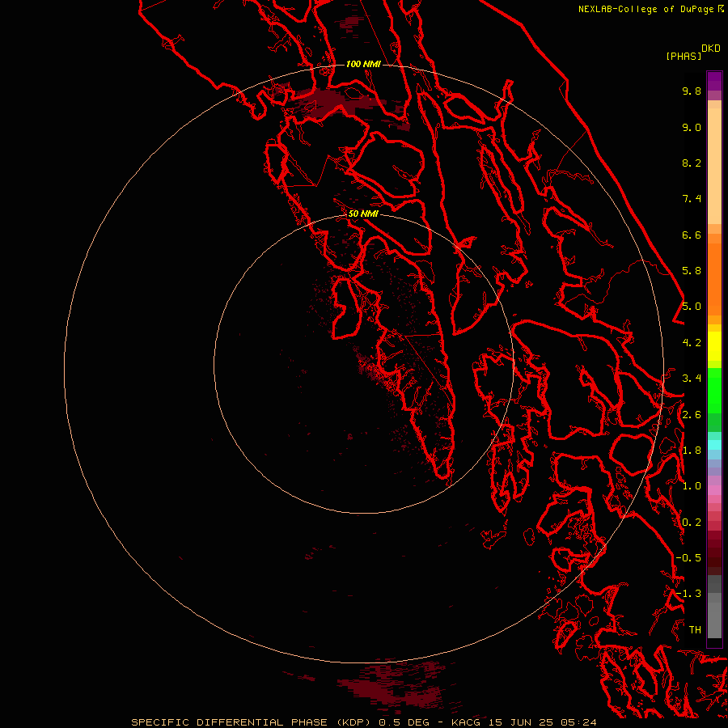Image resolution: width=728 pixels, height=728 pixels.
Task: Click the Specific Differential Phase (KDP) caption text
Action: 254,722
